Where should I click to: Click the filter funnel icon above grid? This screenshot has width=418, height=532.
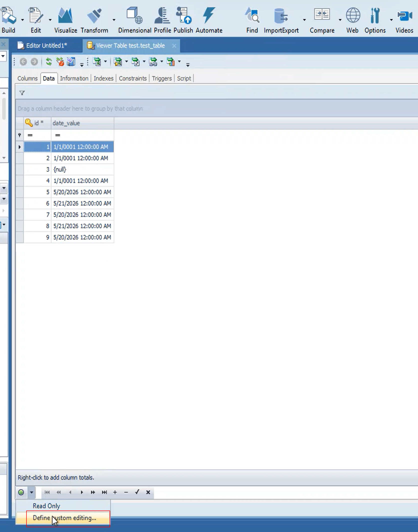pos(22,93)
